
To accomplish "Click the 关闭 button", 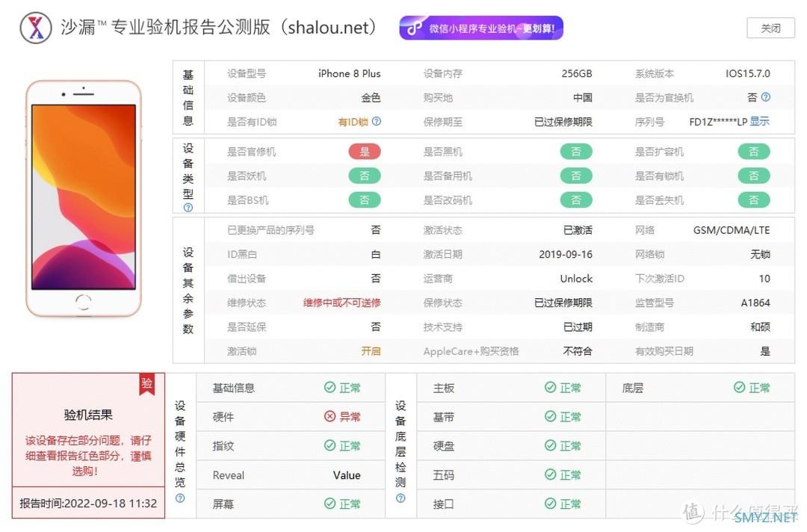I will click(770, 28).
